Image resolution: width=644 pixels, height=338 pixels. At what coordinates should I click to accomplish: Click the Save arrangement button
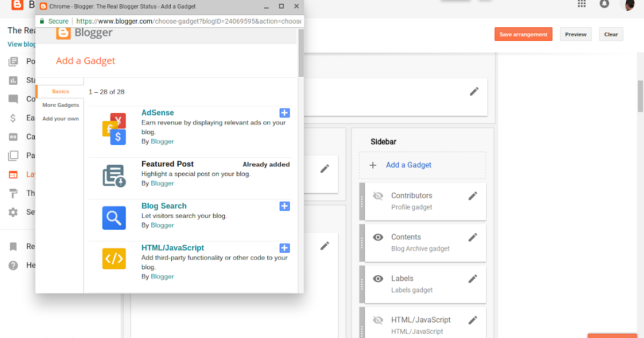pyautogui.click(x=523, y=34)
